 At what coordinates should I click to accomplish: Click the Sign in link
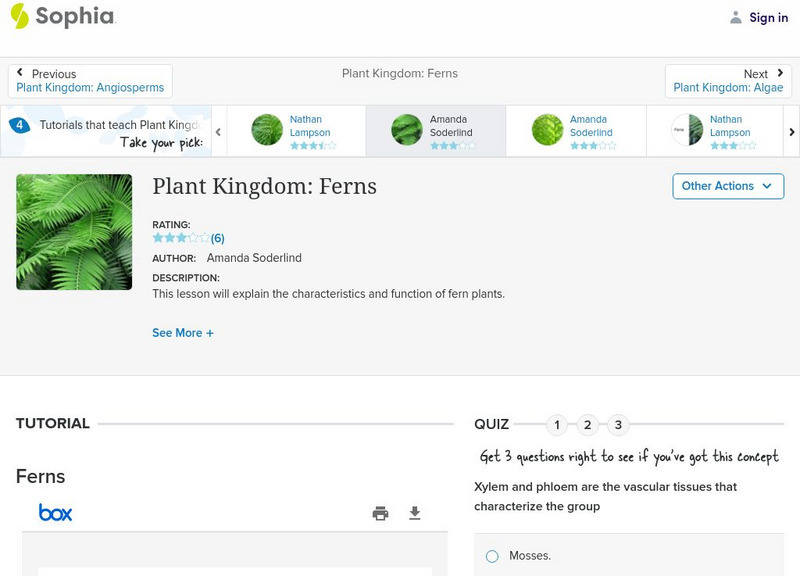point(767,17)
